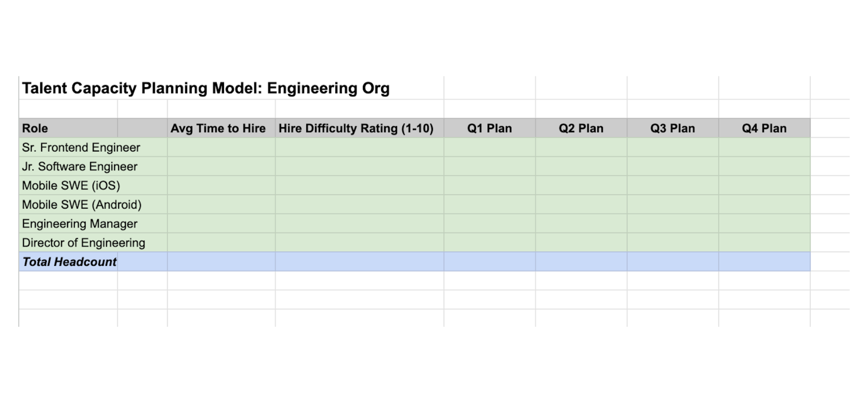Viewport: 868px width, 409px height.
Task: Click the Q4 Plan column header
Action: 764,129
